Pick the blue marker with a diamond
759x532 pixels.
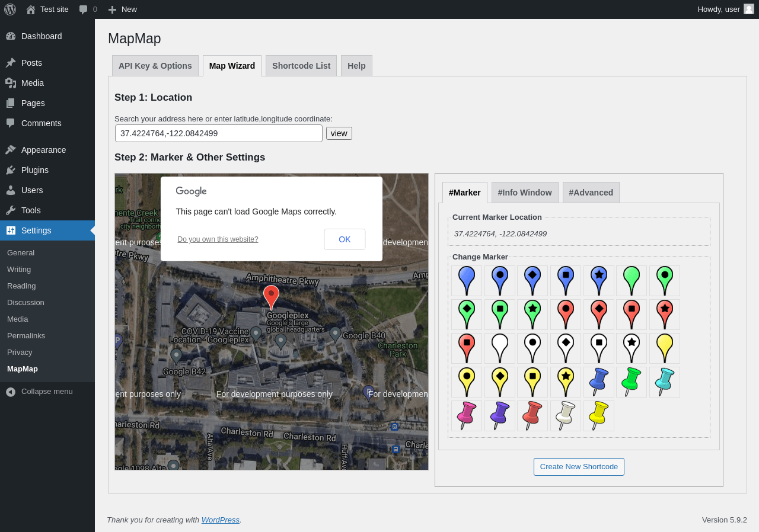pyautogui.click(x=532, y=281)
